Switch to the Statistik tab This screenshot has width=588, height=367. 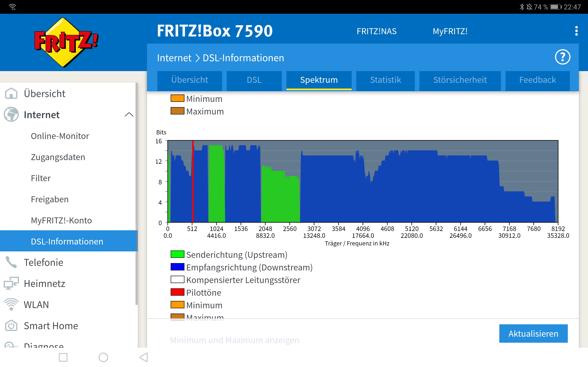385,80
